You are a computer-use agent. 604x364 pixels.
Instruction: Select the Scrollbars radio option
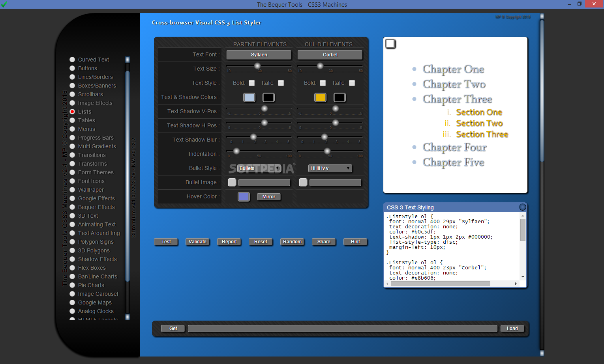tap(72, 94)
